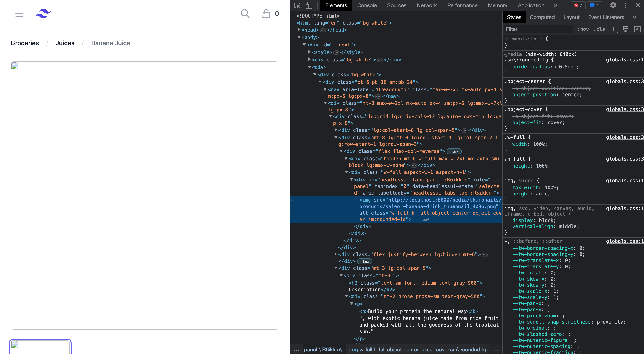Click the new style rule plus icon
This screenshot has width=644, height=354.
tap(613, 29)
